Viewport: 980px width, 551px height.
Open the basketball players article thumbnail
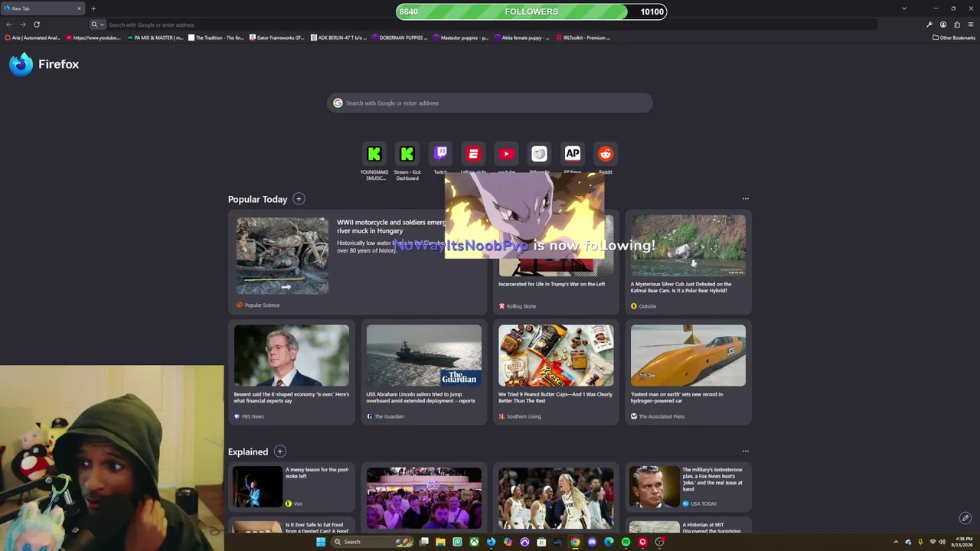click(556, 498)
